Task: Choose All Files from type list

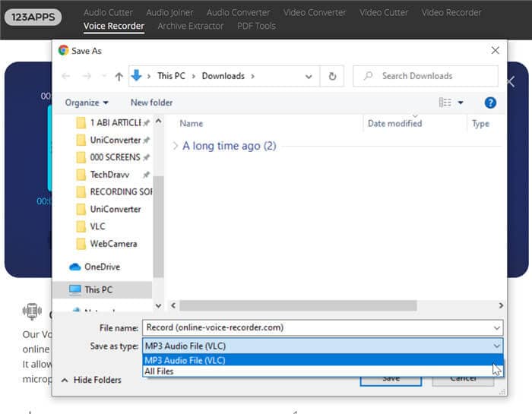Action: (x=322, y=371)
